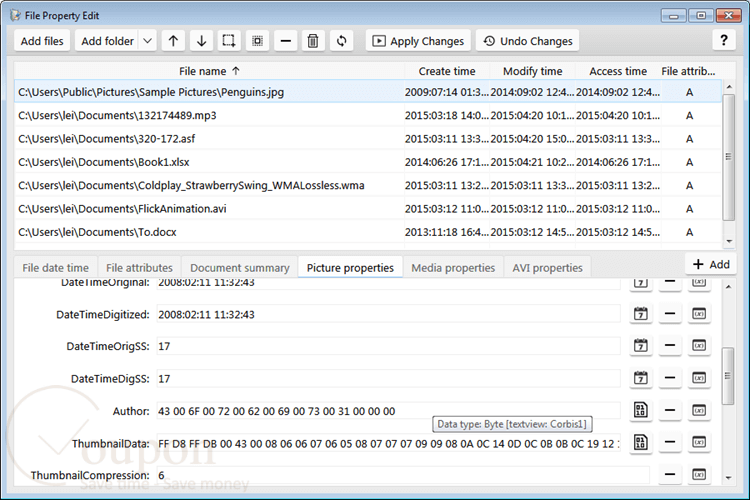Viewport: 750px width, 500px height.
Task: Click the DateTimeOrigSS value field
Action: point(388,346)
